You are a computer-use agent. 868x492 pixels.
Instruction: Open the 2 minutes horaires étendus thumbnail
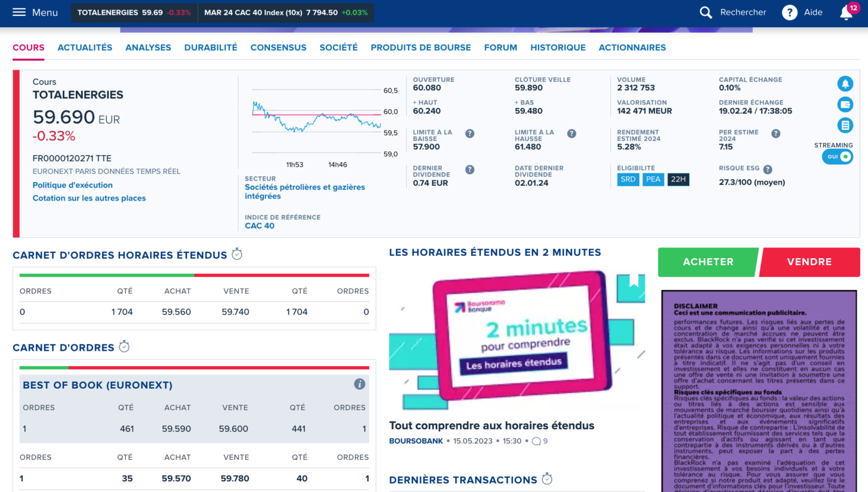click(x=517, y=341)
